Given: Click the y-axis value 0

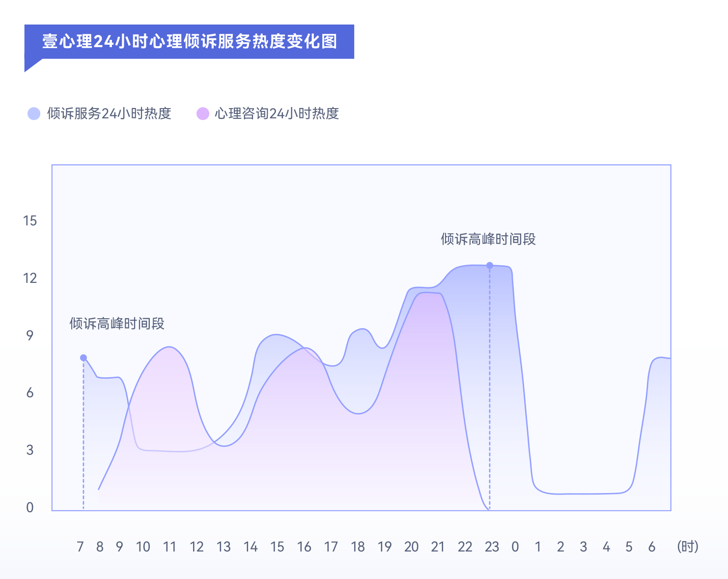Looking at the screenshot, I should pos(30,507).
